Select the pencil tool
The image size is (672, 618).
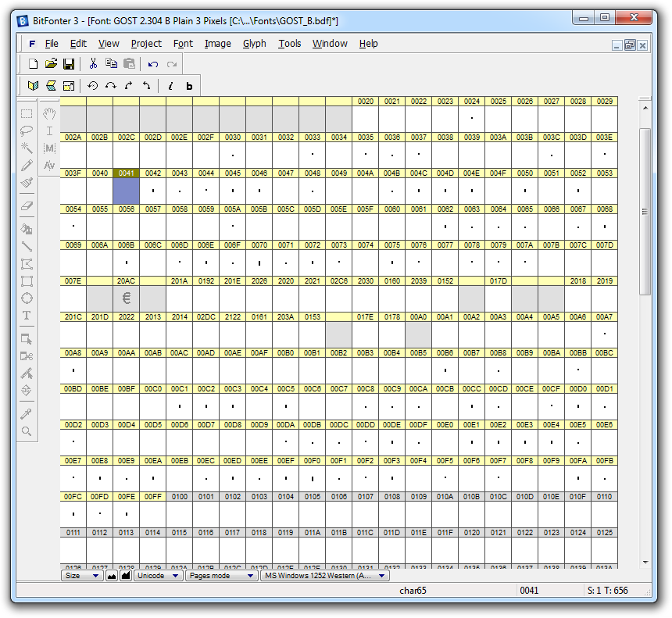point(27,166)
